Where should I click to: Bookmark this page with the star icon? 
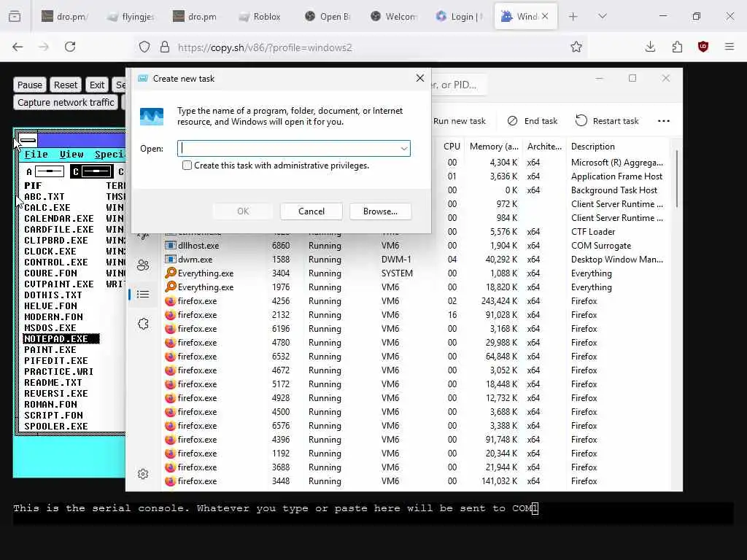[x=576, y=47]
